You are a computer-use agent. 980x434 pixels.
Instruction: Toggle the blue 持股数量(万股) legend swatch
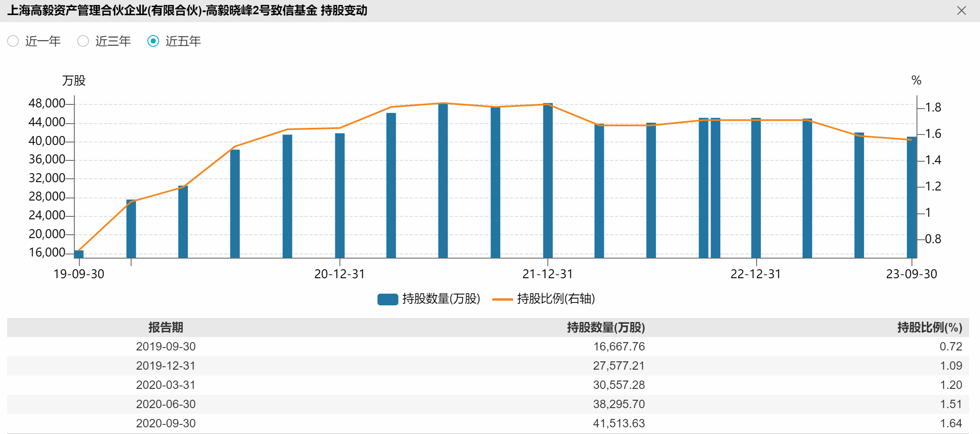point(387,299)
